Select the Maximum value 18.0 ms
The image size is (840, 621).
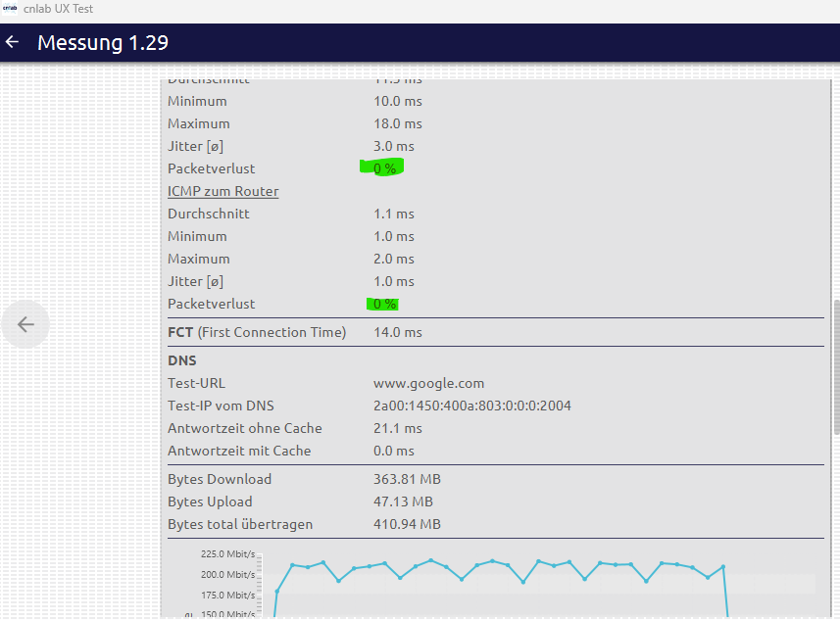[x=397, y=123]
